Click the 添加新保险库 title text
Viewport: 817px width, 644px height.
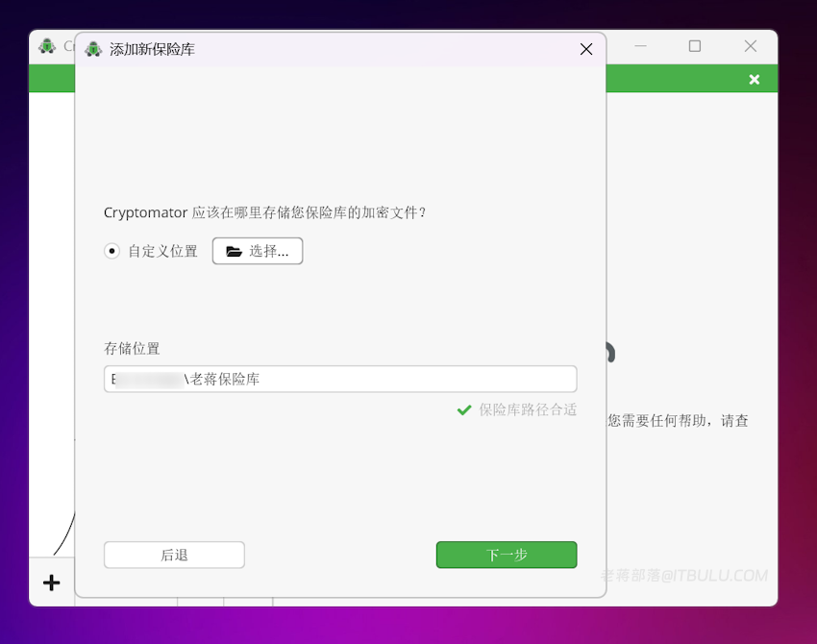coord(152,49)
